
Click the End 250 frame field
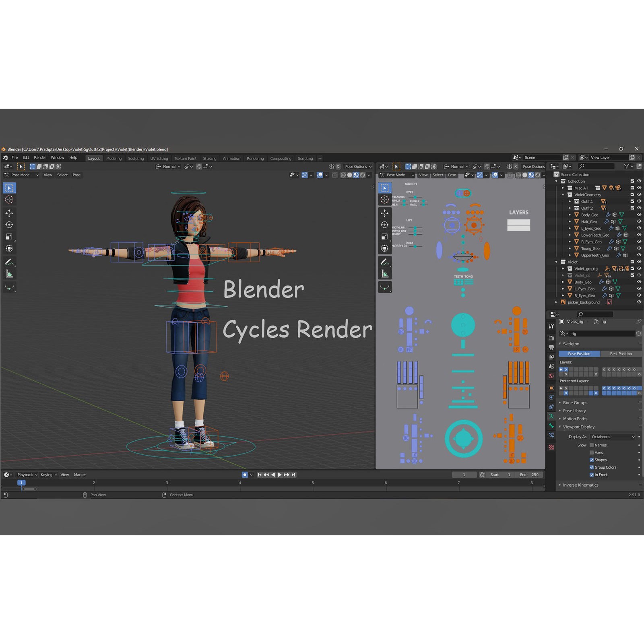(529, 475)
